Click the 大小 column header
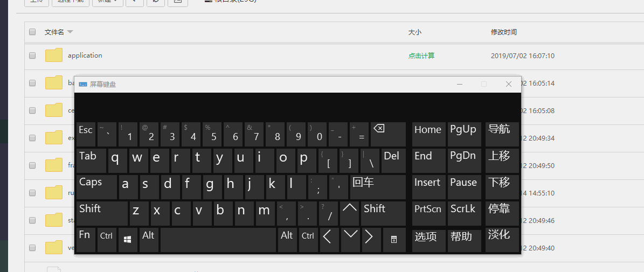This screenshot has width=644, height=272. point(415,32)
